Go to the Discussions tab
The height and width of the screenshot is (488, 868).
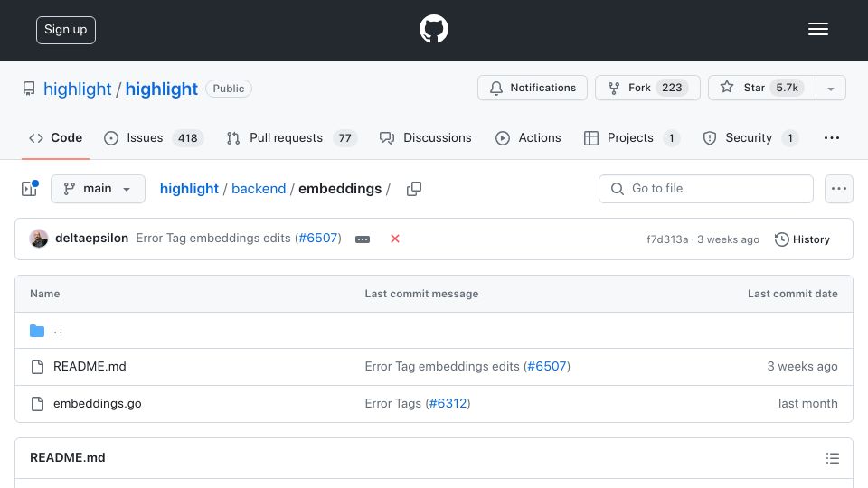click(425, 137)
